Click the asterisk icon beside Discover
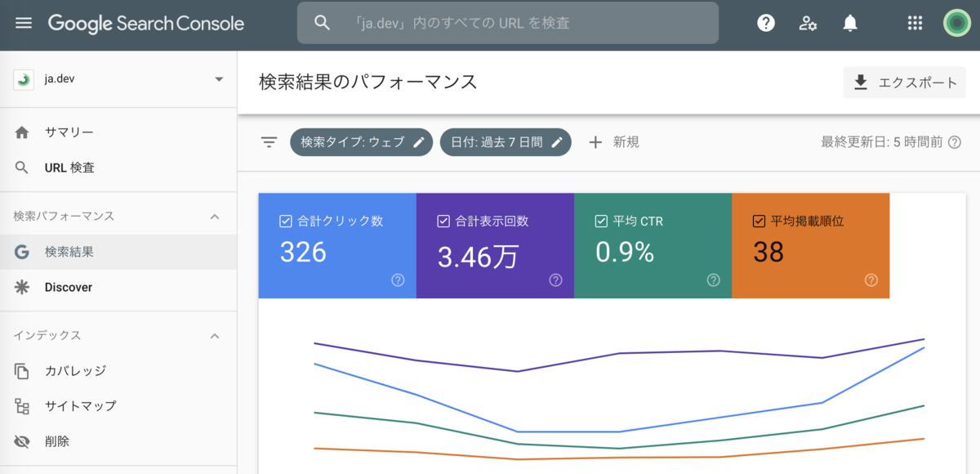The width and height of the screenshot is (980, 474). 22,287
